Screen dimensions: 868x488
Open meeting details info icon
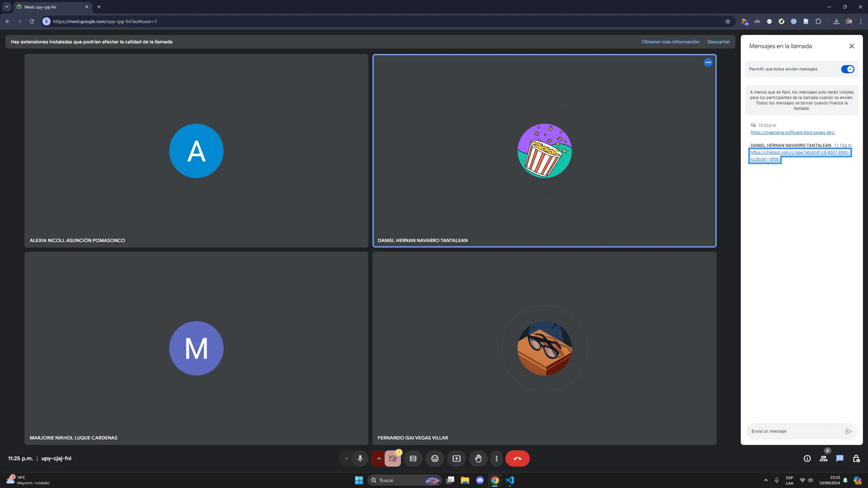(x=807, y=458)
